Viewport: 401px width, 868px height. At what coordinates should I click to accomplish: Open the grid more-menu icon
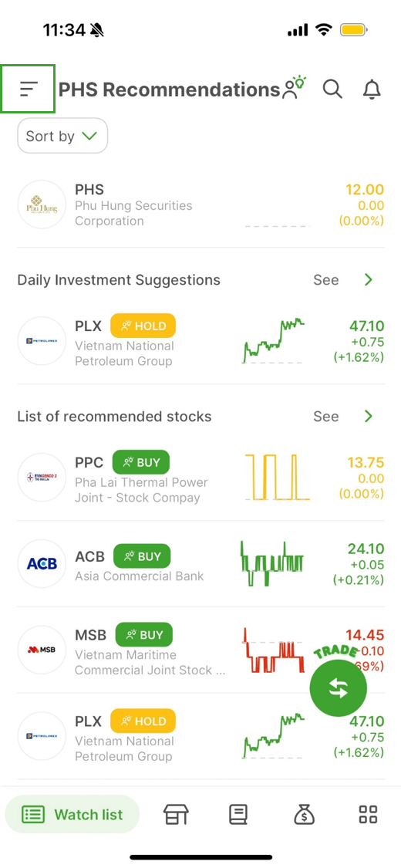[x=369, y=814]
